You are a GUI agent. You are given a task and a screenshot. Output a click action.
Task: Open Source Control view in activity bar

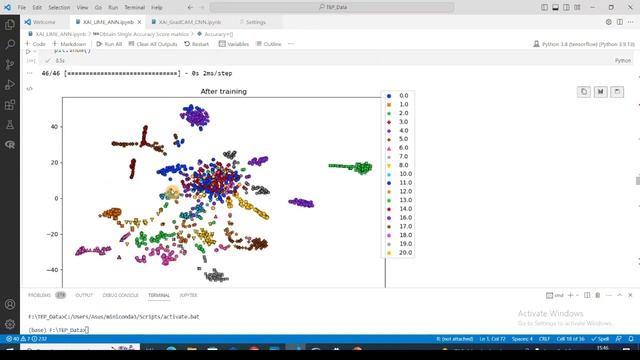pos(10,64)
